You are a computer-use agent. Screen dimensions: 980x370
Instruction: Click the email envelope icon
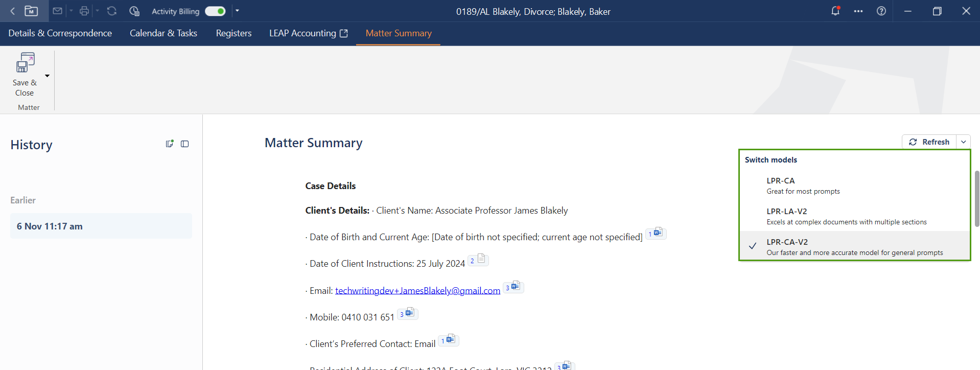(58, 11)
